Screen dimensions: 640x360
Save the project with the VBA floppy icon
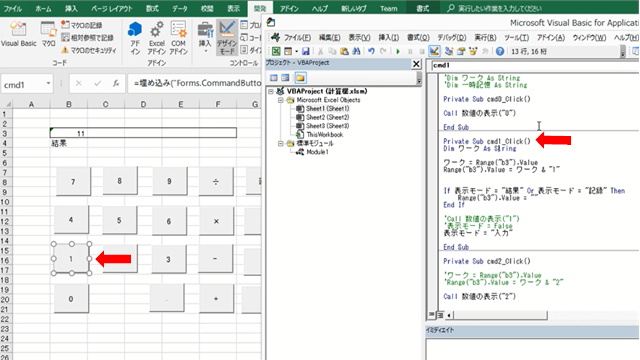tap(305, 51)
